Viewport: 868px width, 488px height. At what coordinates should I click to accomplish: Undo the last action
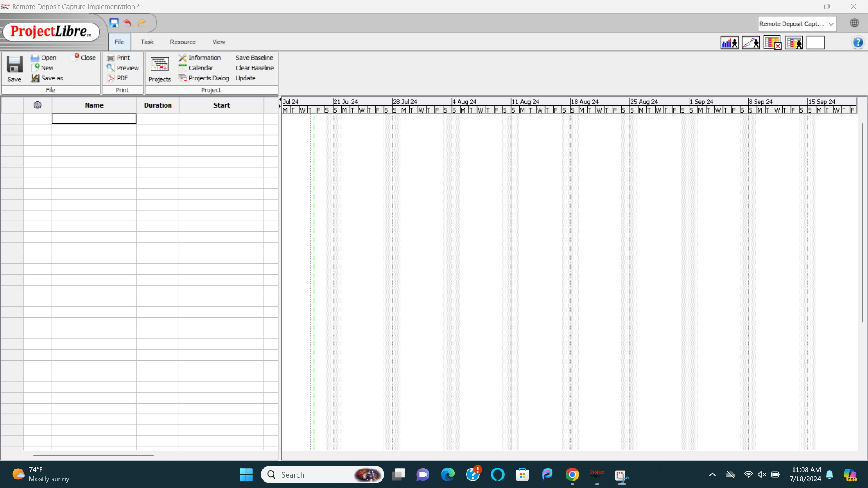point(127,23)
